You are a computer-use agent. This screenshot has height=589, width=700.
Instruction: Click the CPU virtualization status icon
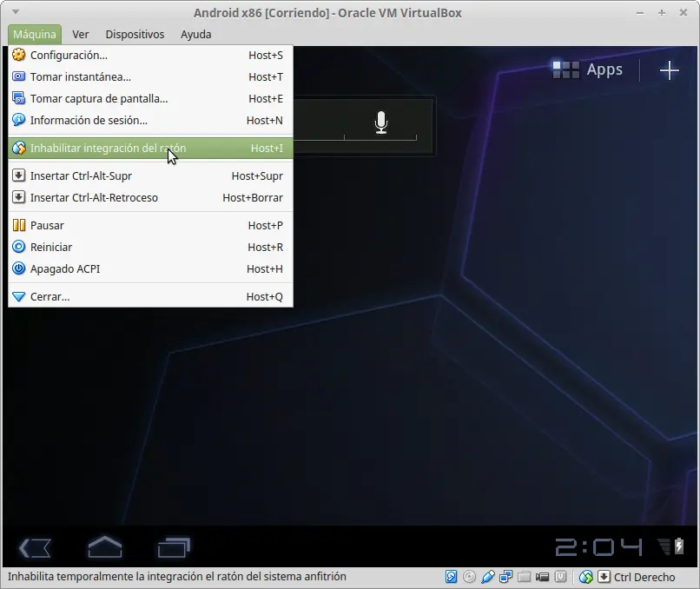(x=561, y=577)
